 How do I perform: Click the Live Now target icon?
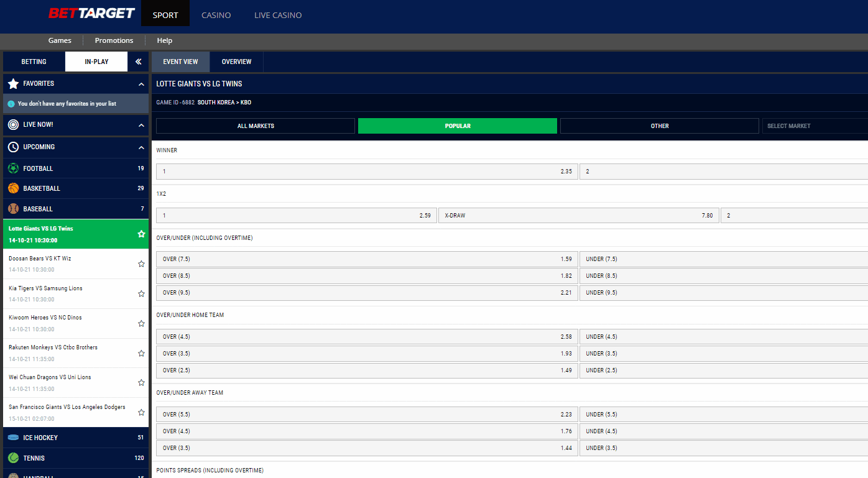[x=13, y=125]
